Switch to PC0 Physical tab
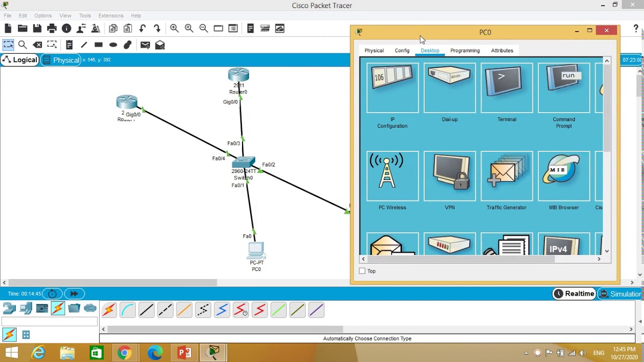The width and height of the screenshot is (644, 362). tap(374, 50)
